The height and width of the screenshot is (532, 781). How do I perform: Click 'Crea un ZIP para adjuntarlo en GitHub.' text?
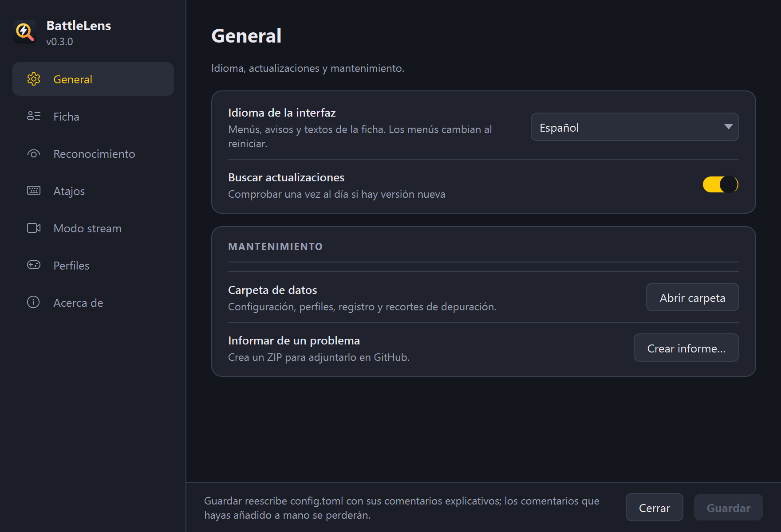pos(319,357)
